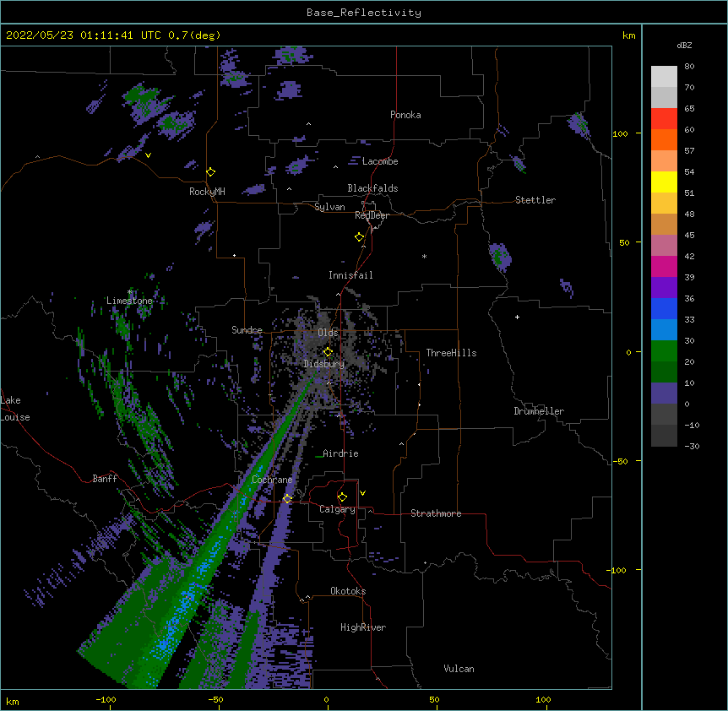Click the Lacombe city label
Viewport: 728px width, 711px height.
click(x=380, y=161)
